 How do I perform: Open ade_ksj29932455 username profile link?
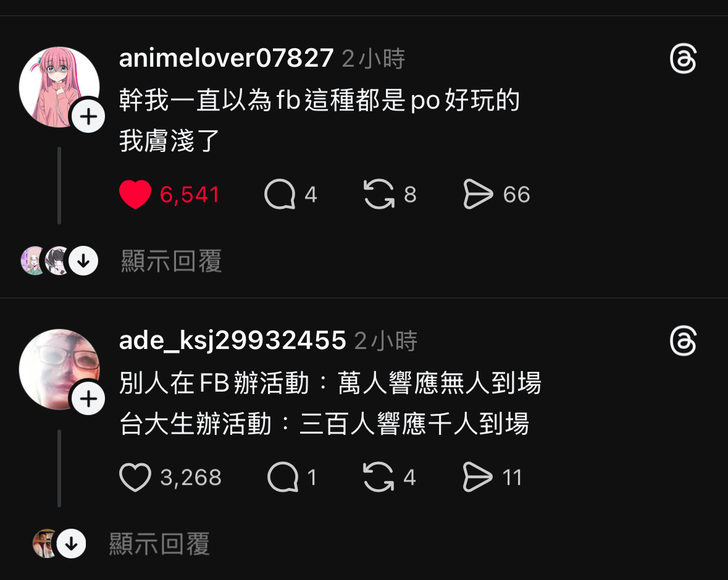point(233,340)
